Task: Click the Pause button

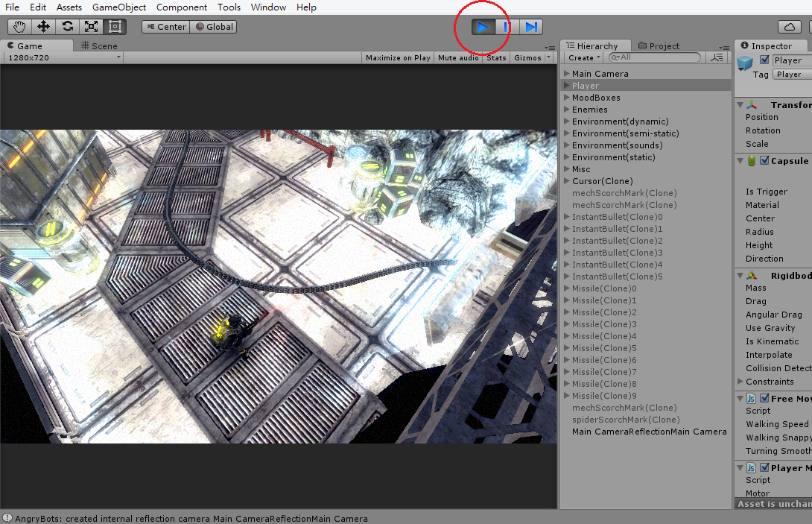Action: pos(507,27)
